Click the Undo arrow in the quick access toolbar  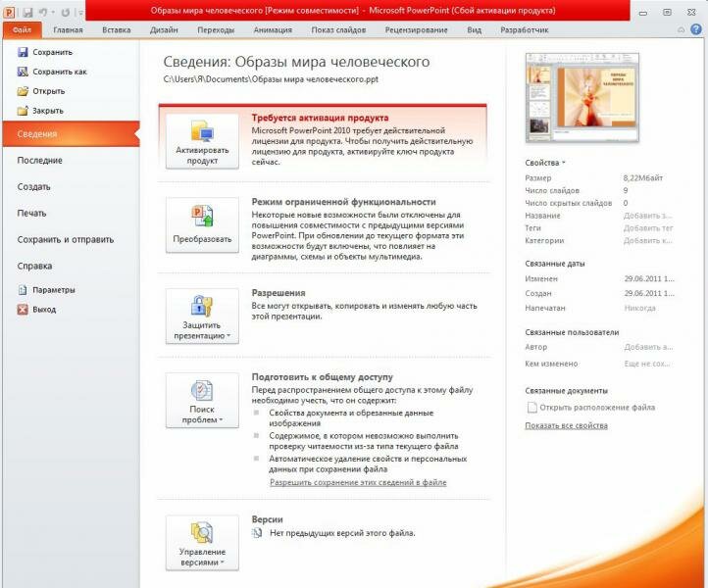43,12
